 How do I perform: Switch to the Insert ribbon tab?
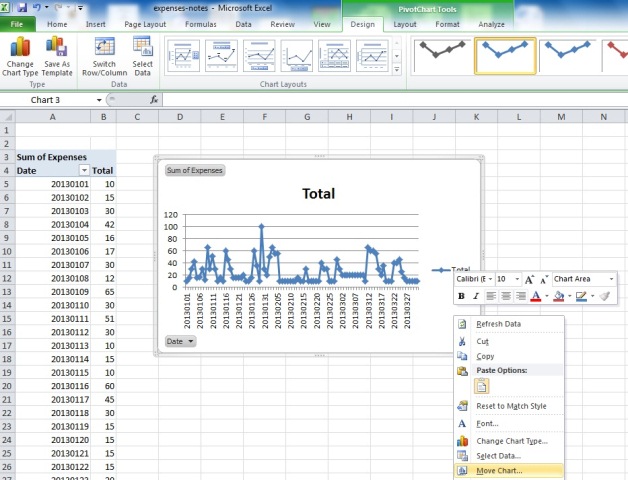(x=95, y=24)
